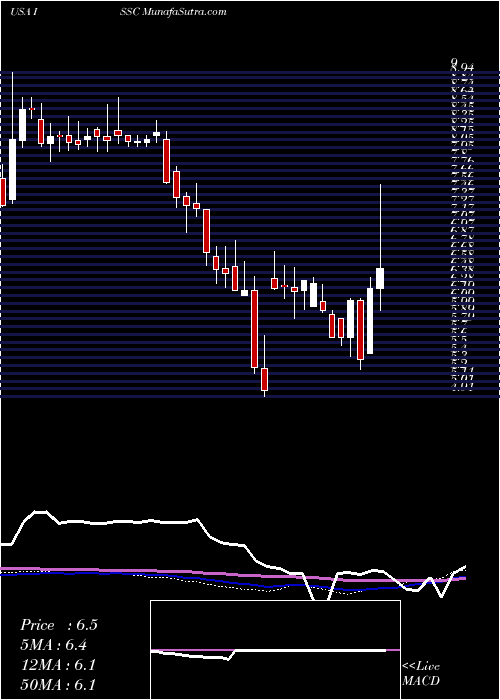Click the '12MA : 6.1' value
Image resolution: width=500 pixels, height=700 pixels.
coord(58,665)
